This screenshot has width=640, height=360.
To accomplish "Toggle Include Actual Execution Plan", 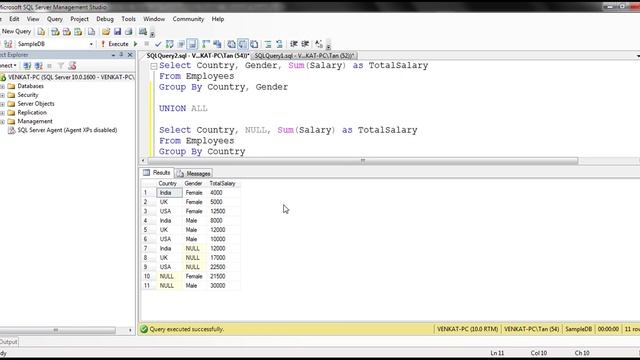I will tap(206, 44).
